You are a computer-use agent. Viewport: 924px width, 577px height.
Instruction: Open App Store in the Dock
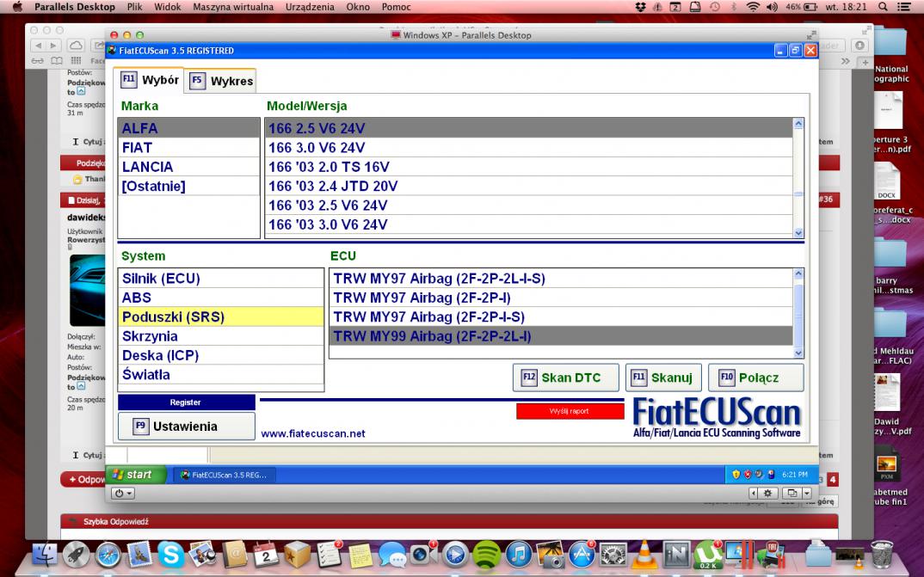pyautogui.click(x=581, y=554)
